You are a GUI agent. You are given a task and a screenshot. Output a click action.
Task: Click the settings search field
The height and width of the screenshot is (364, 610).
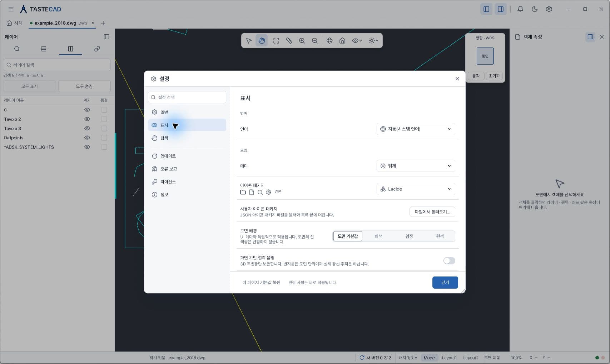tap(187, 97)
